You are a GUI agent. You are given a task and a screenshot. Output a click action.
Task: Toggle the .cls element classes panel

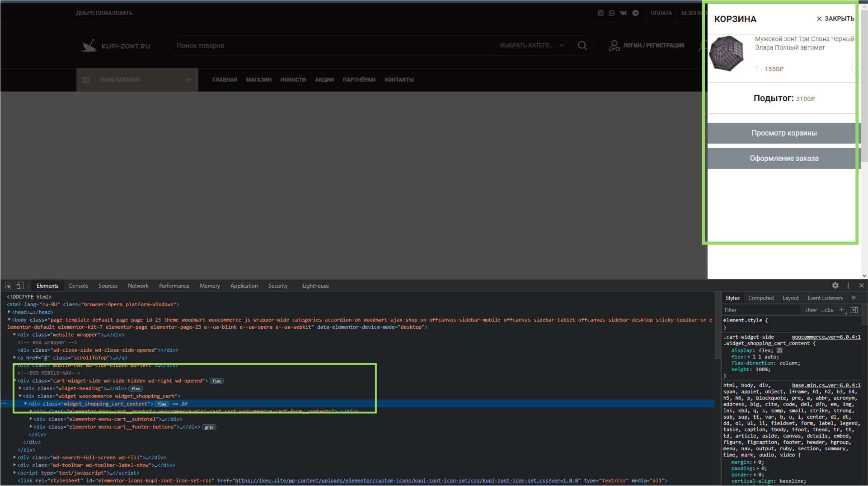click(827, 310)
